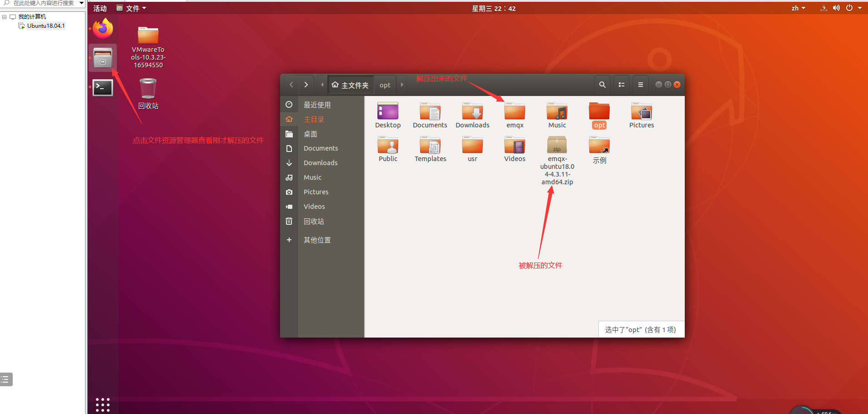
Task: Open 桌面 in Files sidebar
Action: (322, 134)
